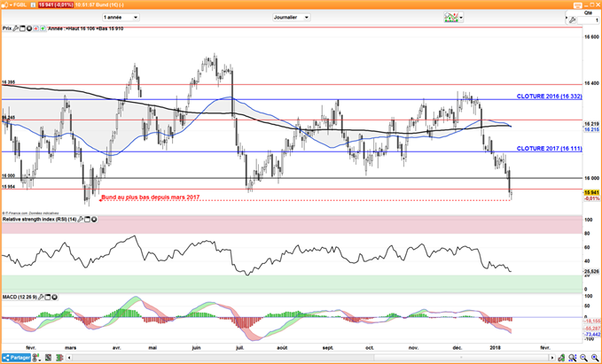Maximize the MACD indicator panel
This screenshot has width=602, height=364.
point(48,298)
